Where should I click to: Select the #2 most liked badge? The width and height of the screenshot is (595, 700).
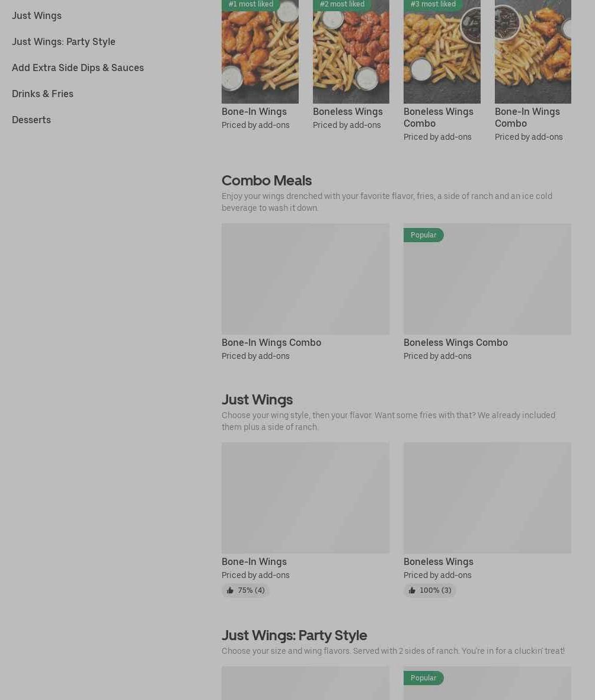coord(342,5)
